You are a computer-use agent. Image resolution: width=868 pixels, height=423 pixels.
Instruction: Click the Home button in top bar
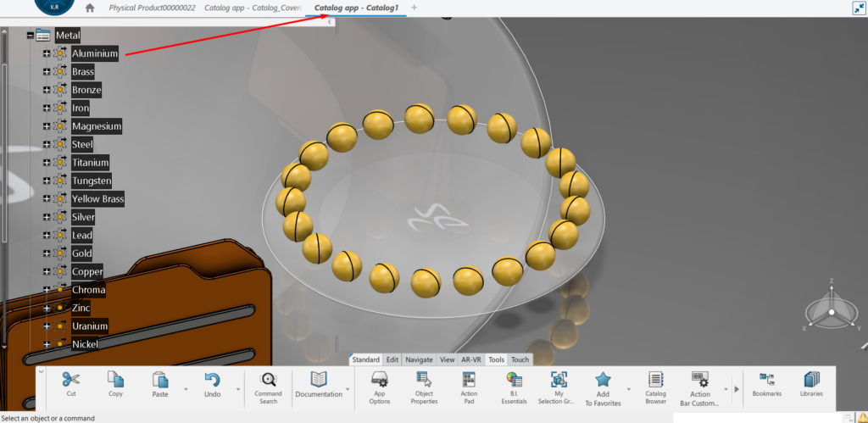click(x=90, y=8)
